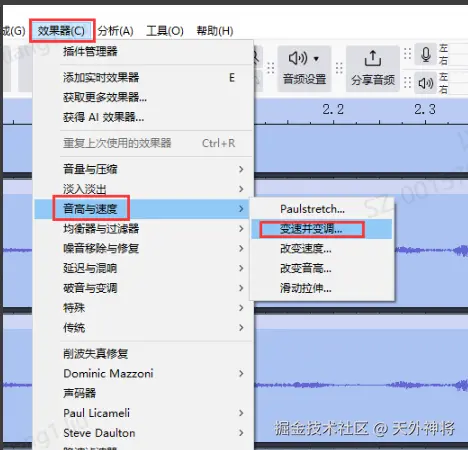
Task: Select 声码器 effect
Action: tap(144, 393)
